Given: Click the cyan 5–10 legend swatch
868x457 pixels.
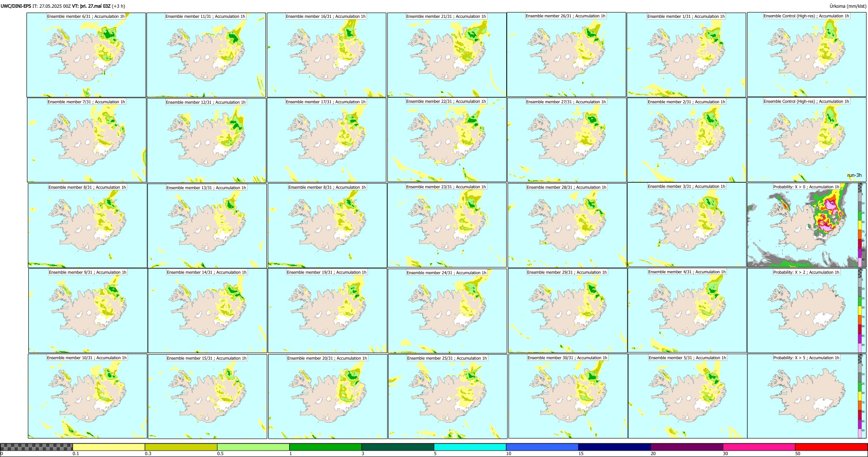Looking at the screenshot, I should pyautogui.click(x=470, y=447).
